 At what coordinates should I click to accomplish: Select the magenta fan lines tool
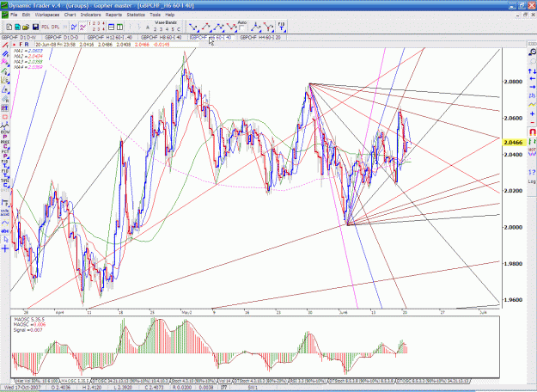[5, 62]
